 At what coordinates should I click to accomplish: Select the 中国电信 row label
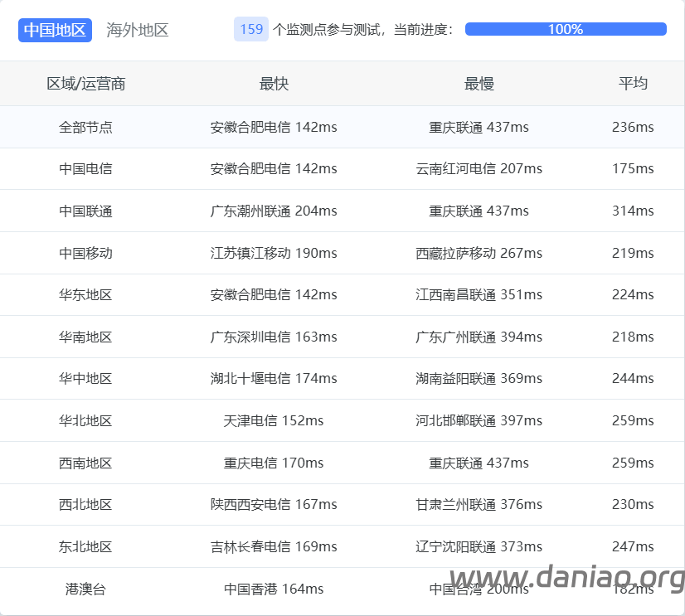(85, 168)
